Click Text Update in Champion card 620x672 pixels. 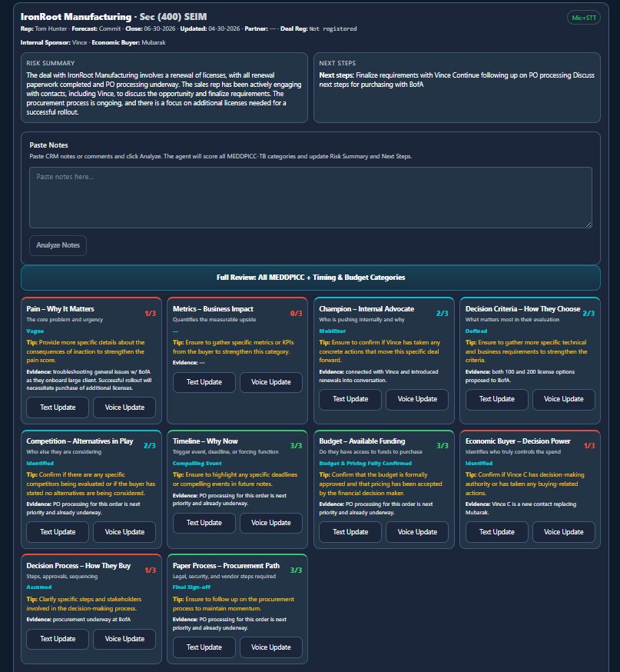[350, 399]
